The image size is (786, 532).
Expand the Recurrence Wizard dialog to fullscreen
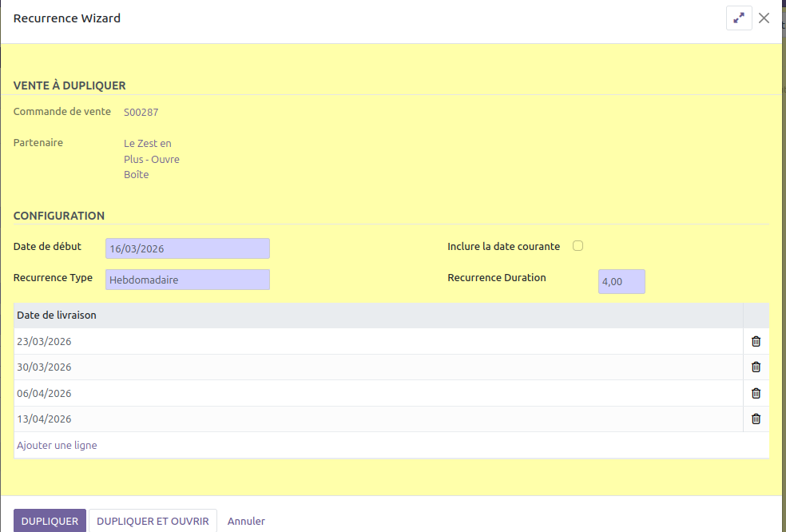pos(739,18)
